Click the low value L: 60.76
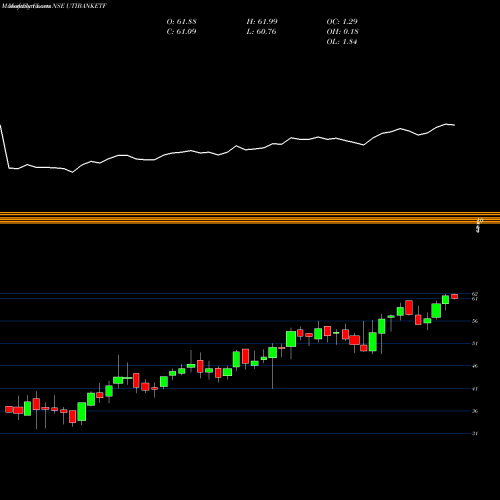Viewport: 500px width, 500px height. (x=262, y=31)
